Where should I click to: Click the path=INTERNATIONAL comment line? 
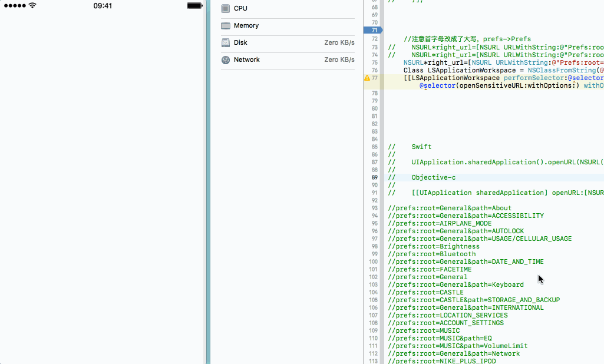click(466, 308)
